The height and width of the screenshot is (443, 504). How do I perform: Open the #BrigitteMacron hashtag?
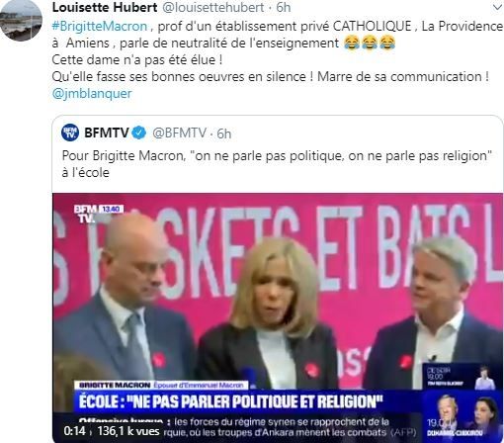coord(100,27)
